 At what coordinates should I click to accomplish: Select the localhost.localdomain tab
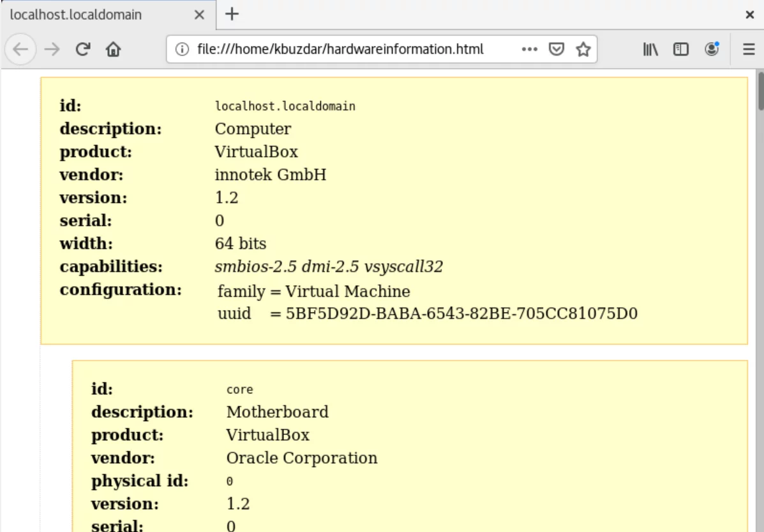[x=108, y=15]
